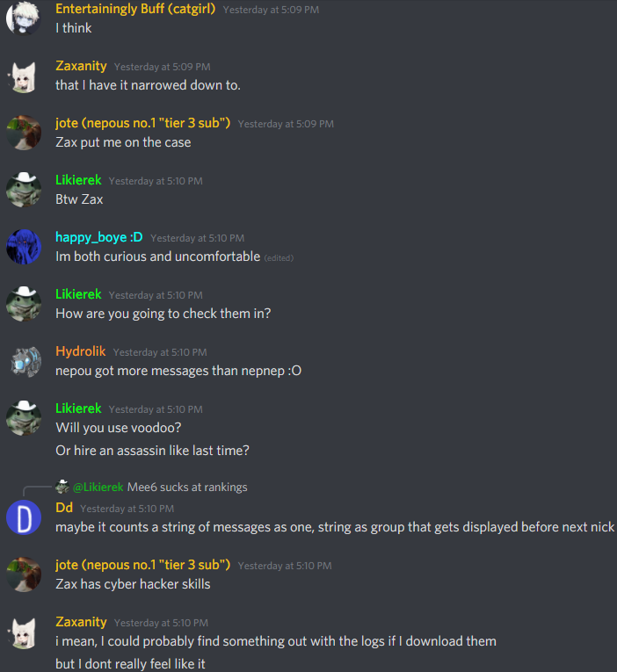Select the Dd username

click(x=64, y=508)
